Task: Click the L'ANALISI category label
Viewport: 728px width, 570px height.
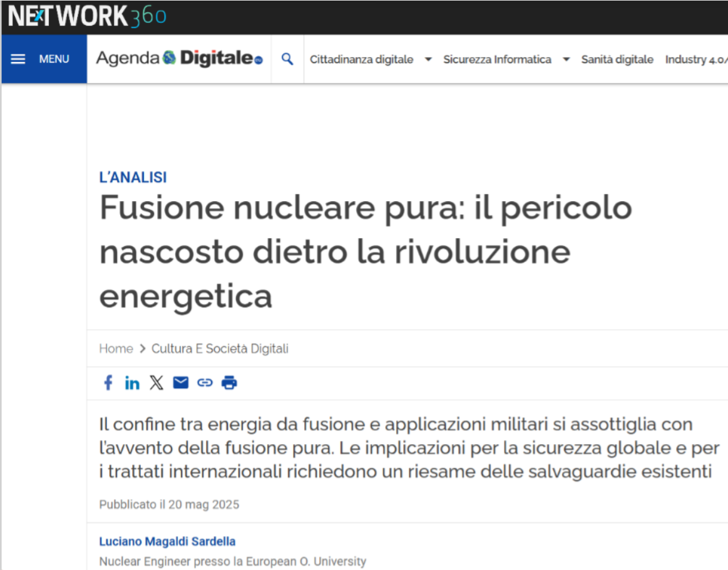Action: pos(133,177)
